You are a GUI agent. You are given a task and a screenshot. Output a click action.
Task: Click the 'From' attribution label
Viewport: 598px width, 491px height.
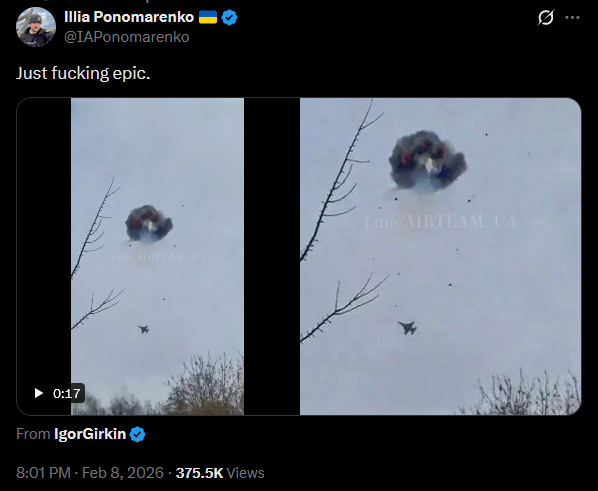click(33, 434)
